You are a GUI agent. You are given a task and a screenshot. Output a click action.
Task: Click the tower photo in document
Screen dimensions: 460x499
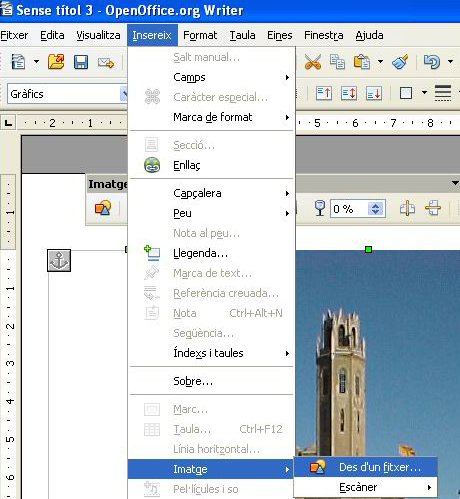point(378,353)
